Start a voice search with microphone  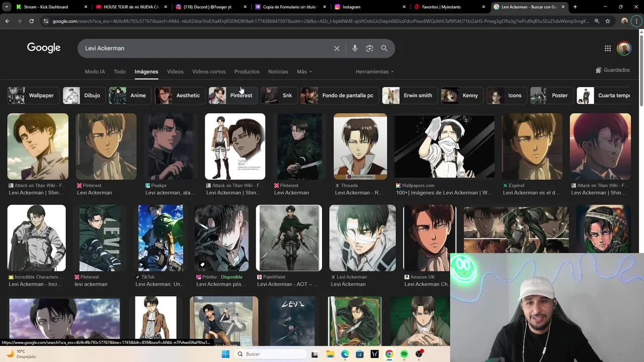click(355, 48)
